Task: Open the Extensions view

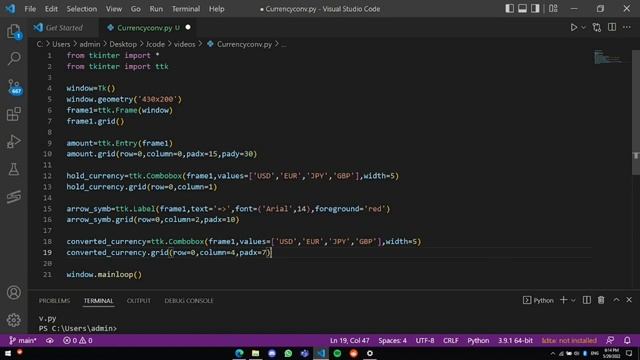Action: pyautogui.click(x=14, y=114)
